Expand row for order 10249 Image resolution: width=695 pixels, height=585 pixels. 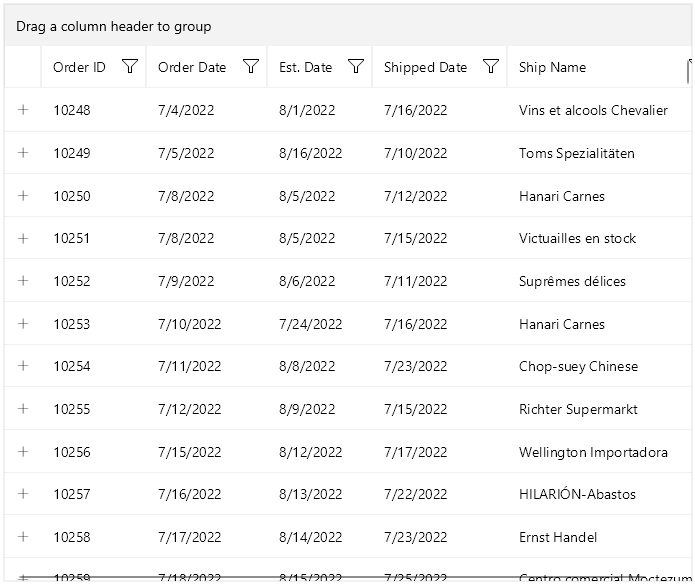(23, 152)
